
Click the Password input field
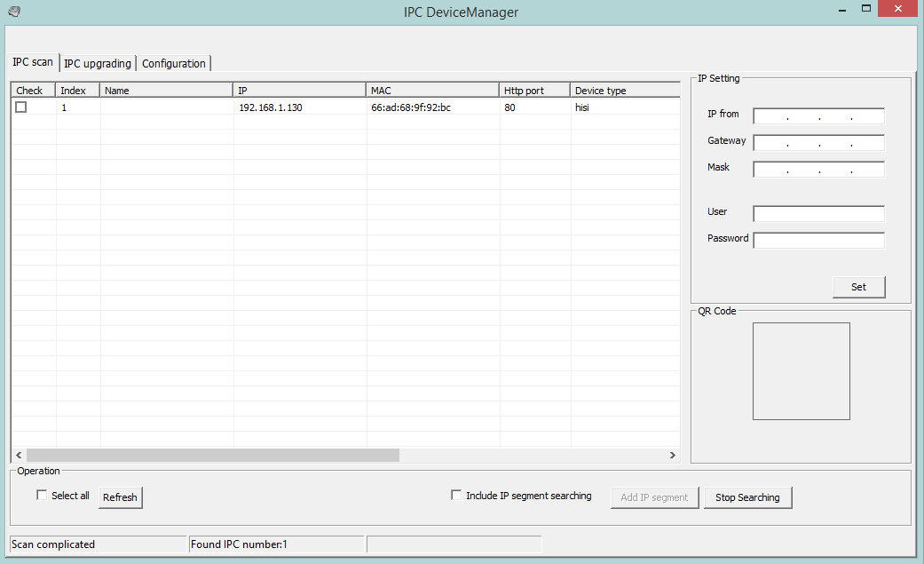click(x=818, y=241)
